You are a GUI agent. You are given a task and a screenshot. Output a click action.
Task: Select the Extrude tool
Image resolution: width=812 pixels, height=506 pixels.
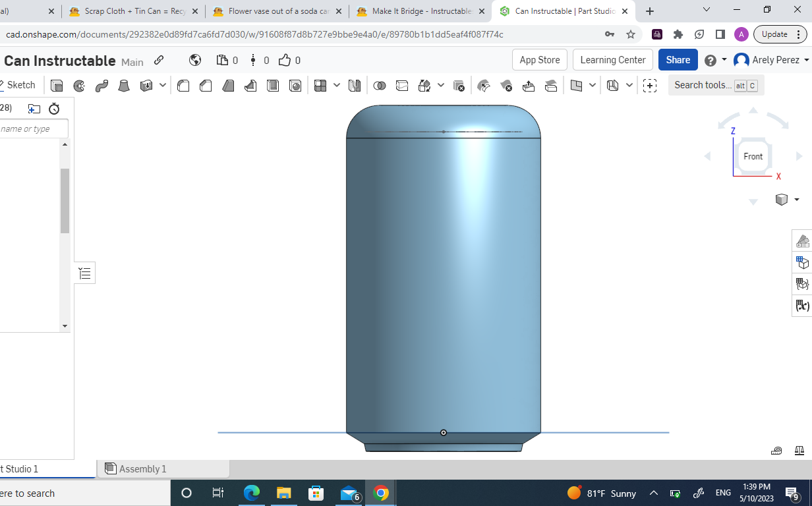click(56, 85)
